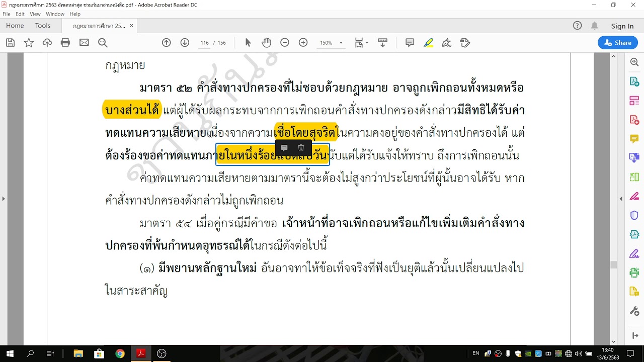Go to the next page with the down arrow
644x362 pixels.
pyautogui.click(x=185, y=43)
